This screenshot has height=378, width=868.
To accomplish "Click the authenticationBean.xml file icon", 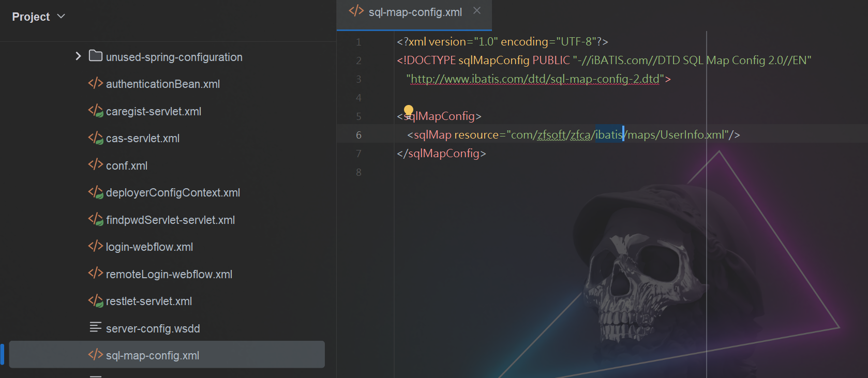I will click(x=95, y=84).
